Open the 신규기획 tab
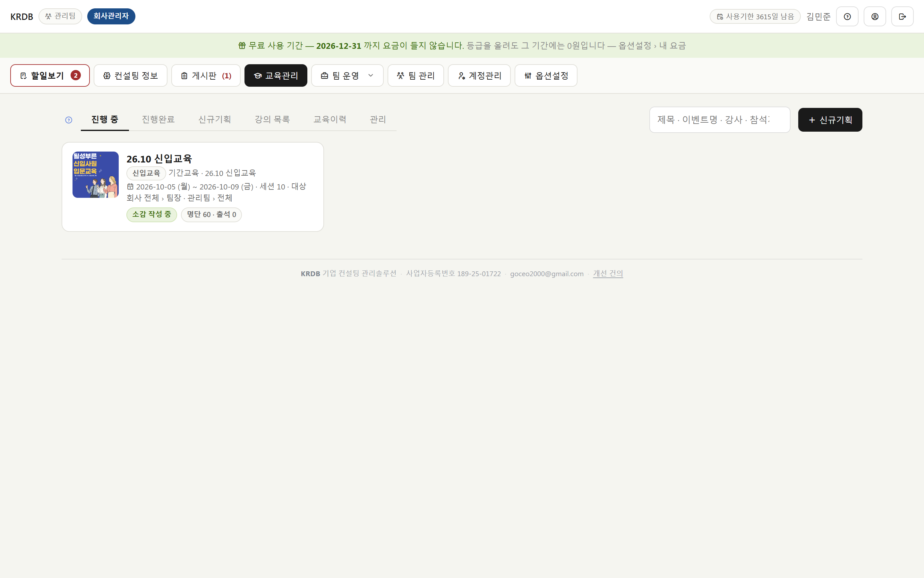This screenshot has width=924, height=578. [x=215, y=119]
